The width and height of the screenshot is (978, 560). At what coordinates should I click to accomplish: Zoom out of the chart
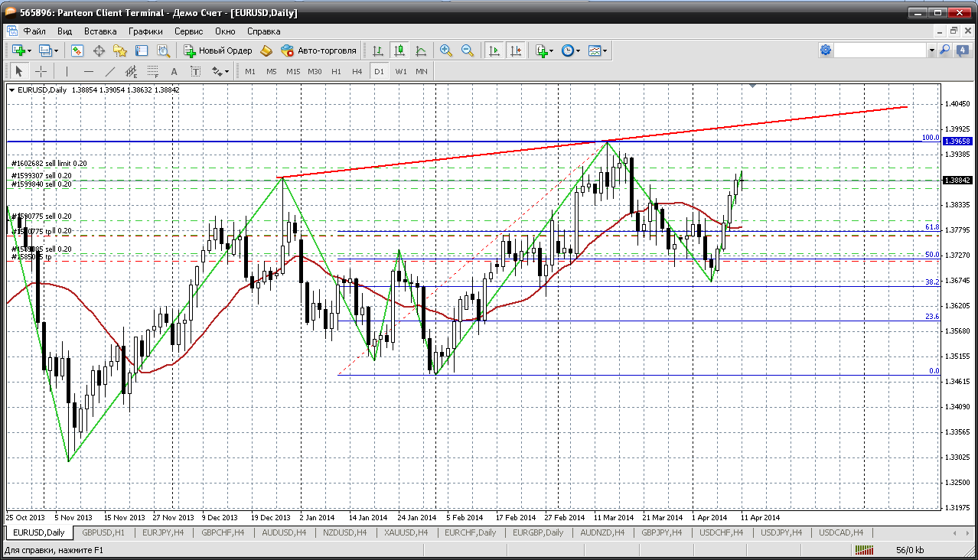(466, 50)
